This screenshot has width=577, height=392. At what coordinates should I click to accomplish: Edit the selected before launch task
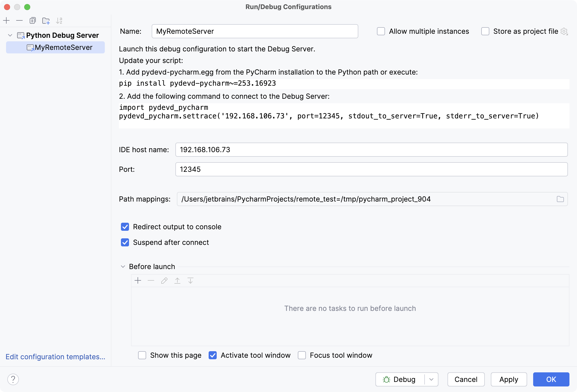click(x=164, y=280)
